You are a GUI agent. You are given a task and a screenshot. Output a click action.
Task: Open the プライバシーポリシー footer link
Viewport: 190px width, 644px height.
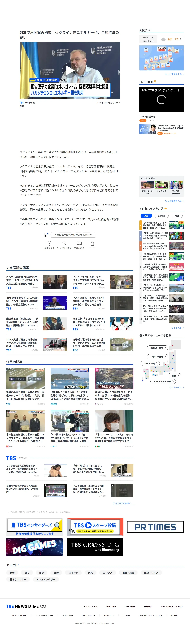[x=44, y=615]
